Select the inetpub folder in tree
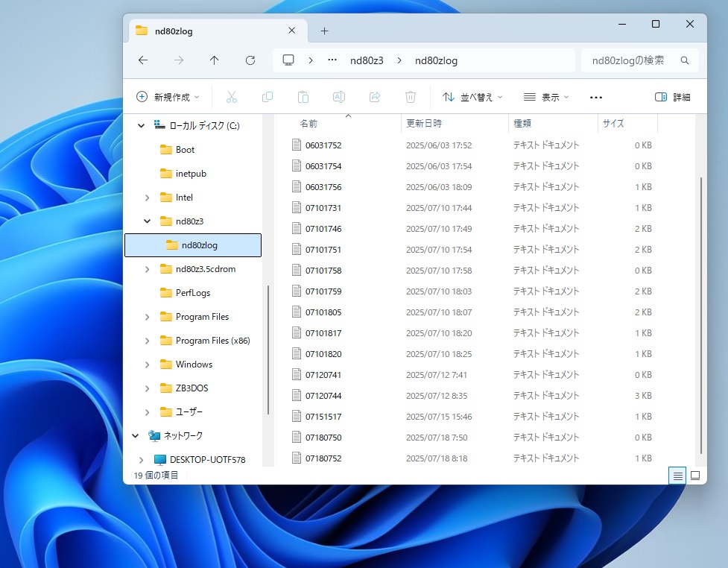The image size is (728, 568). pyautogui.click(x=191, y=174)
